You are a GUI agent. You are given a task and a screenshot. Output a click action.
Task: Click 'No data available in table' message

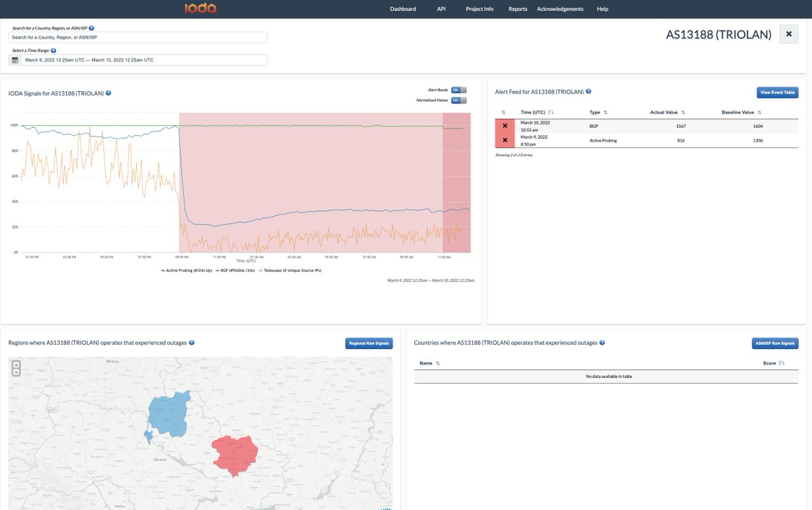click(609, 376)
